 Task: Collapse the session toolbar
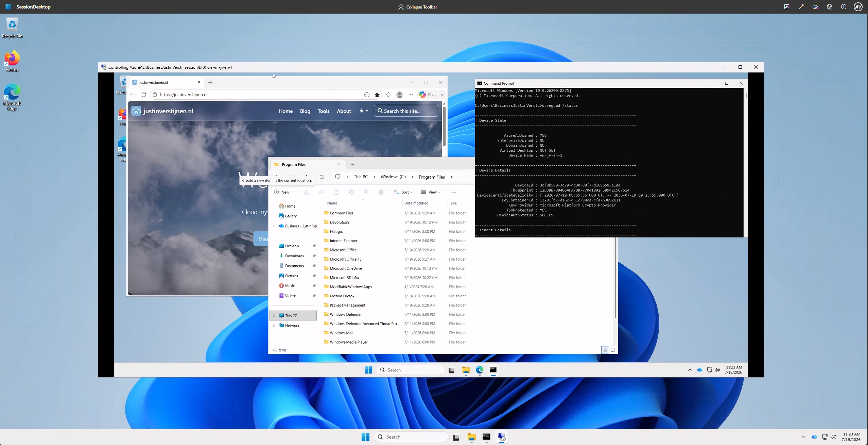point(417,7)
